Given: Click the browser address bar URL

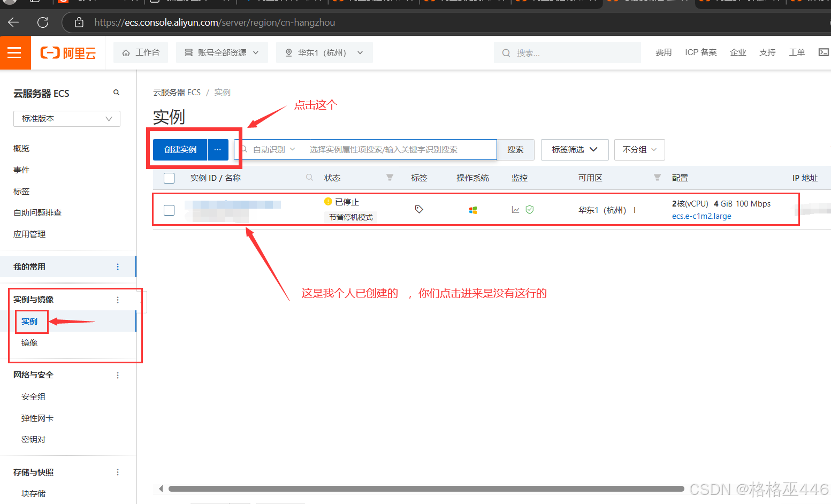Looking at the screenshot, I should point(215,22).
